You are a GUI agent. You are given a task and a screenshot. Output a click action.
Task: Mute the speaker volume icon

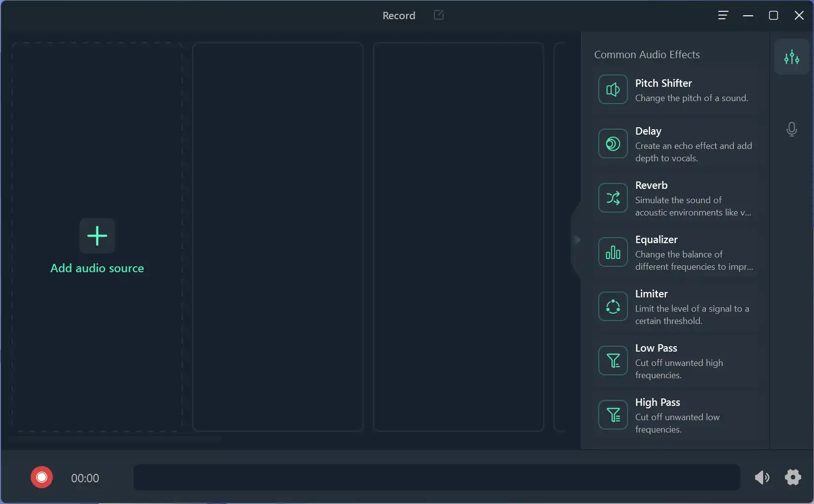tap(762, 477)
